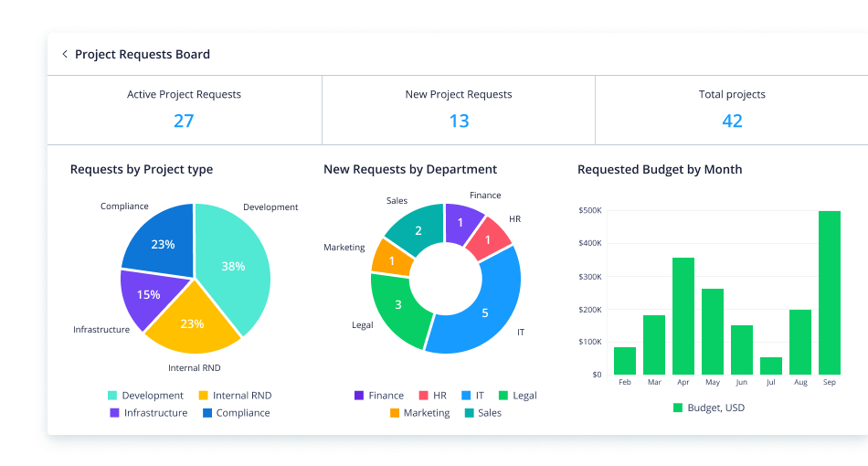The height and width of the screenshot is (466, 868).
Task: Click the Legal legend color swatch
Action: coord(503,395)
